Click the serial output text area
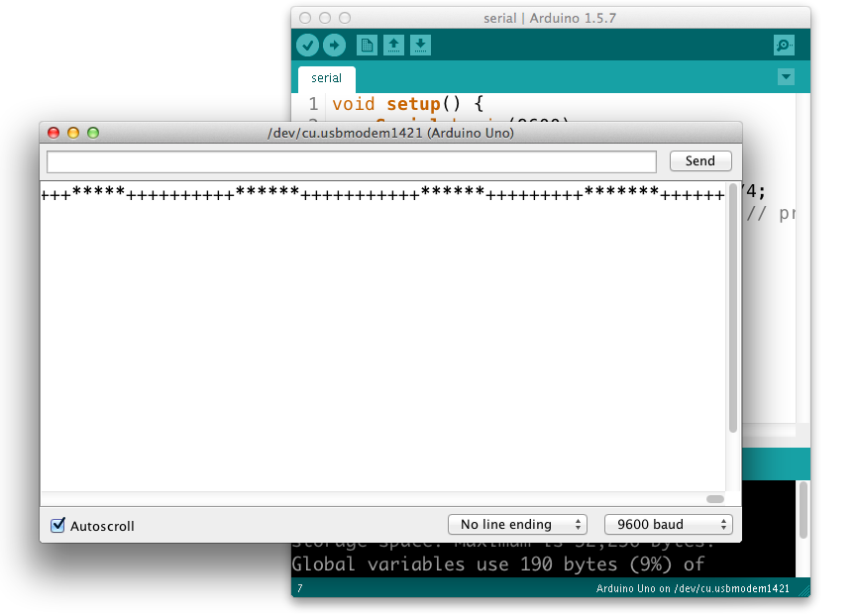The height and width of the screenshot is (616, 857). (381, 337)
